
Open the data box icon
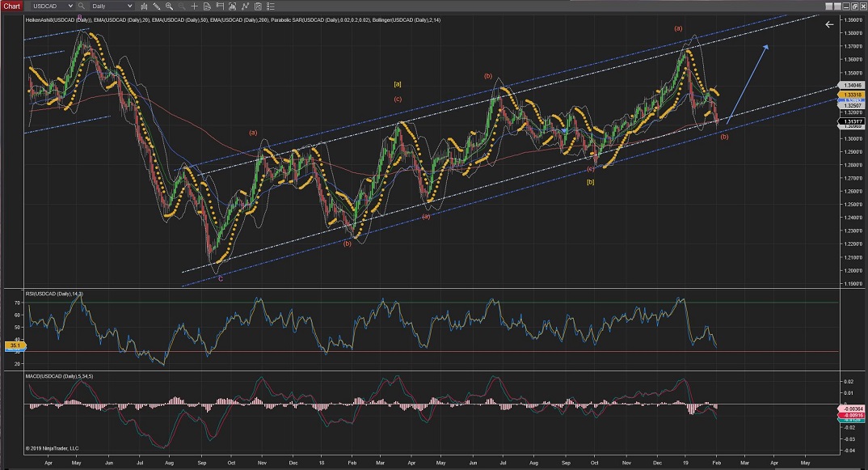coord(207,6)
